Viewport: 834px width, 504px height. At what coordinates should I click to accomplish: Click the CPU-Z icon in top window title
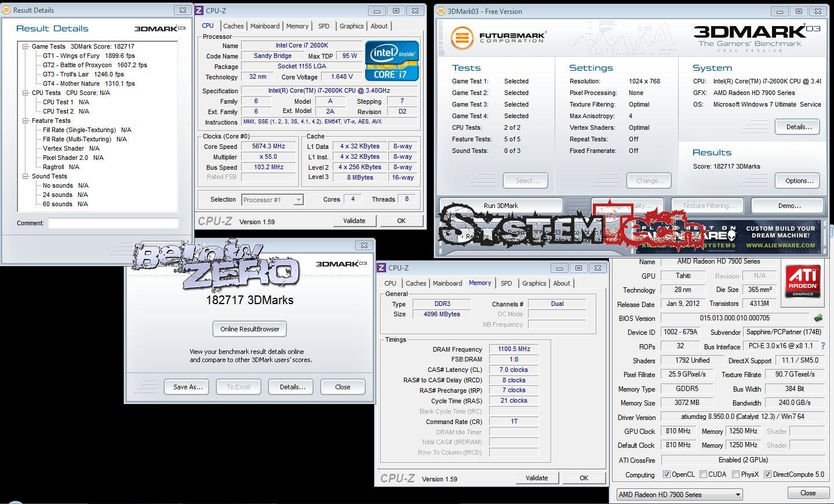point(199,10)
